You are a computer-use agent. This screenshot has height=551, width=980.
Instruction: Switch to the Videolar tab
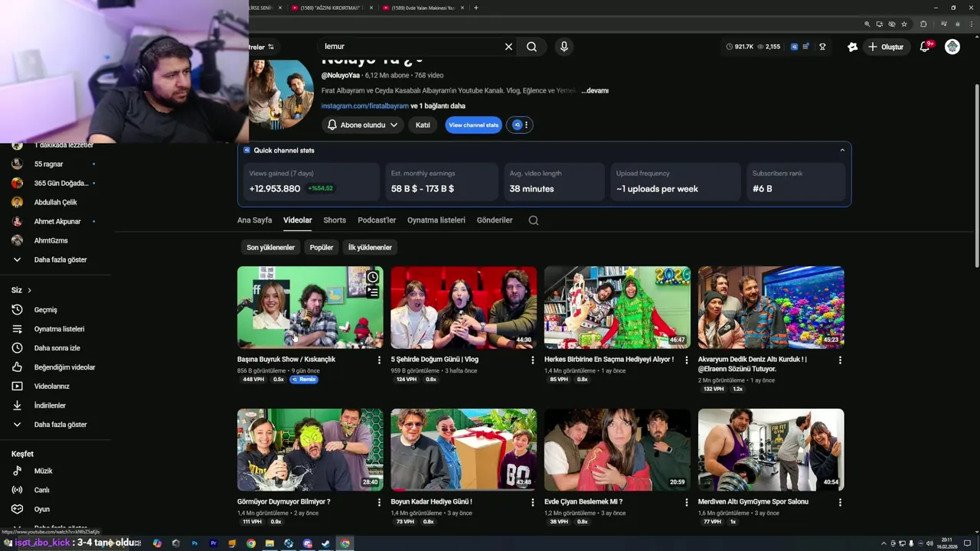[298, 220]
